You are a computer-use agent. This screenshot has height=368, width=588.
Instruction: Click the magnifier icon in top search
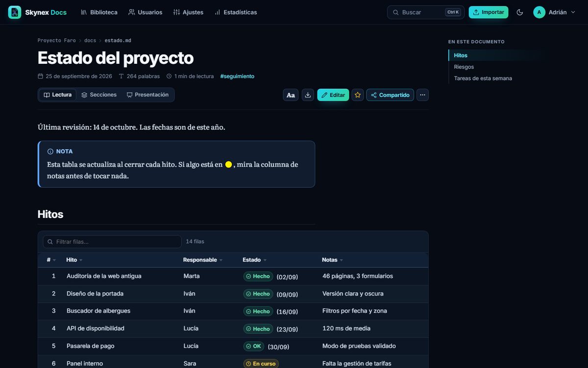pyautogui.click(x=396, y=12)
